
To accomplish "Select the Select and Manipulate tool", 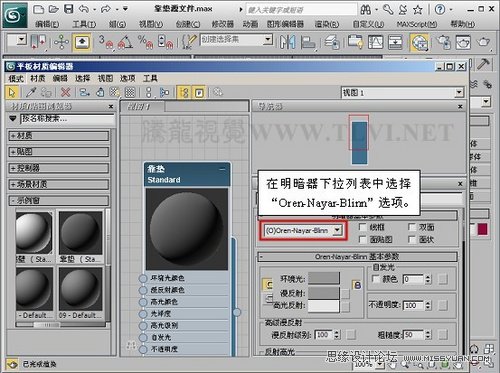I will (x=61, y=42).
